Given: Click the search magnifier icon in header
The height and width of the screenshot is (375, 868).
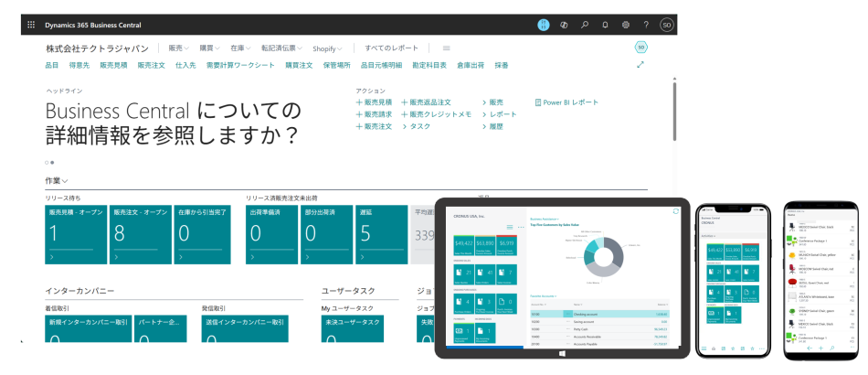Looking at the screenshot, I should click(x=585, y=25).
